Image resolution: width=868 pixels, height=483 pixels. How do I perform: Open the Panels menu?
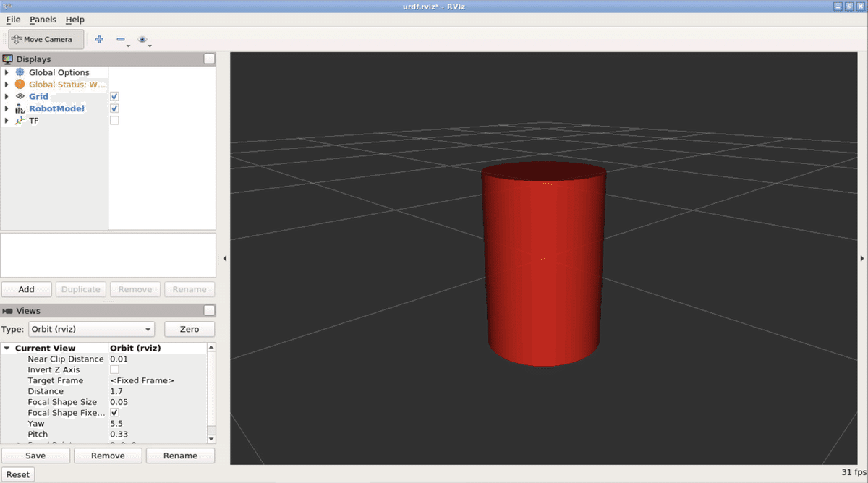[43, 20]
